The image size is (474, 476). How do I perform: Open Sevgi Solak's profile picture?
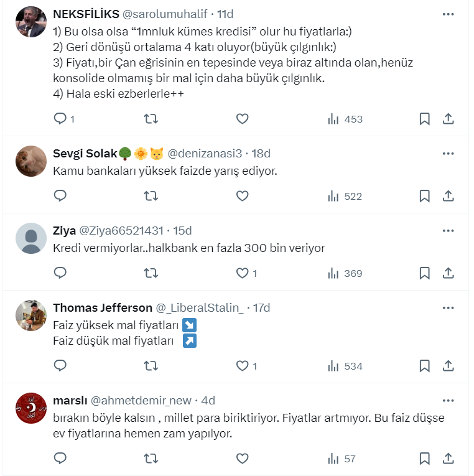pyautogui.click(x=30, y=161)
